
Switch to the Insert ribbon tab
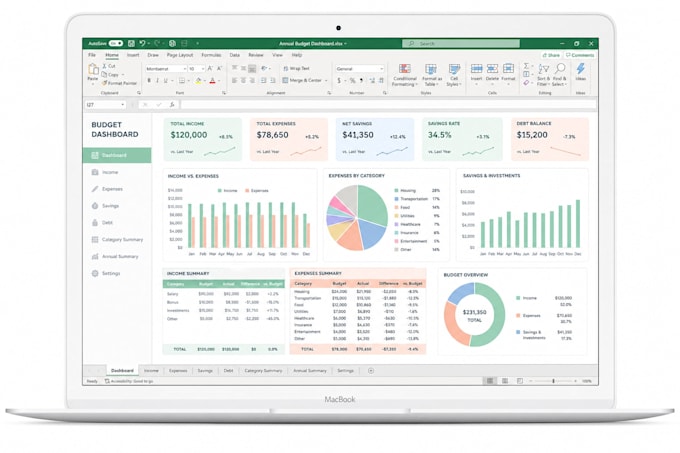pos(133,55)
